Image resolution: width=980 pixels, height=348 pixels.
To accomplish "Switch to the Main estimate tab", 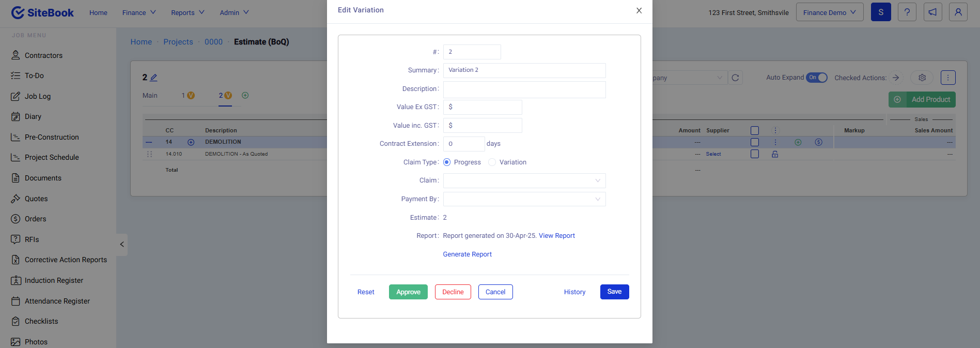I will click(x=150, y=96).
